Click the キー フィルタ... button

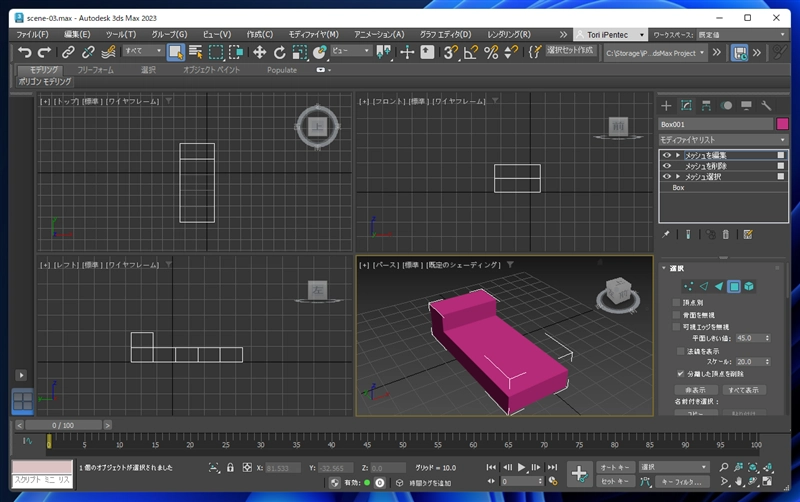[682, 482]
